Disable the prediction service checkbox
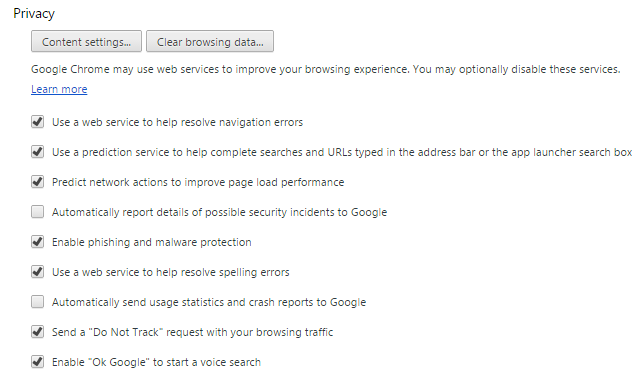 pyautogui.click(x=38, y=152)
